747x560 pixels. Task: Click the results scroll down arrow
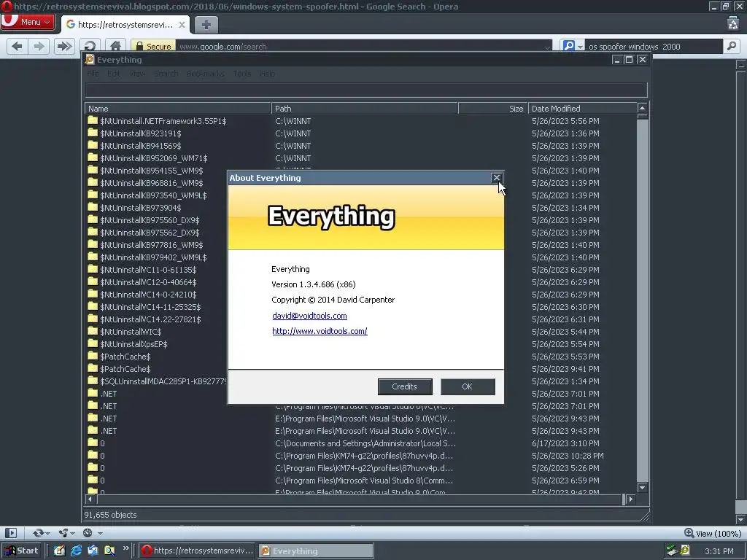click(x=642, y=487)
